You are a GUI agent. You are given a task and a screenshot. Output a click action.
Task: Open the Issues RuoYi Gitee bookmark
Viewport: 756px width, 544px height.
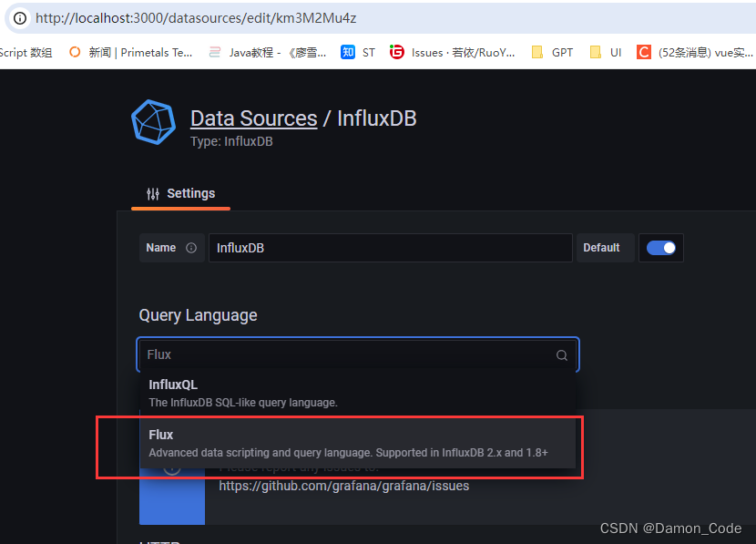point(453,52)
